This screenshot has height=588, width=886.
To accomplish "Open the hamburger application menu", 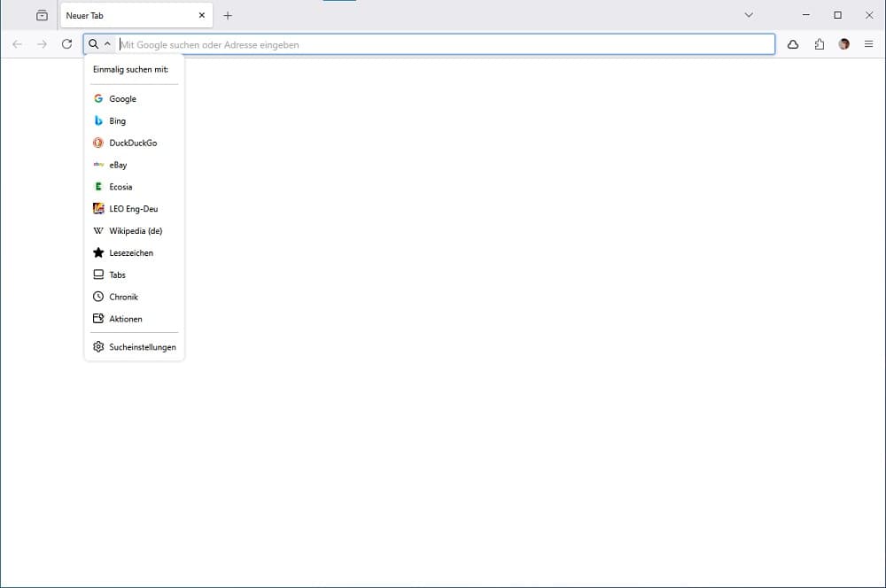I will (869, 44).
